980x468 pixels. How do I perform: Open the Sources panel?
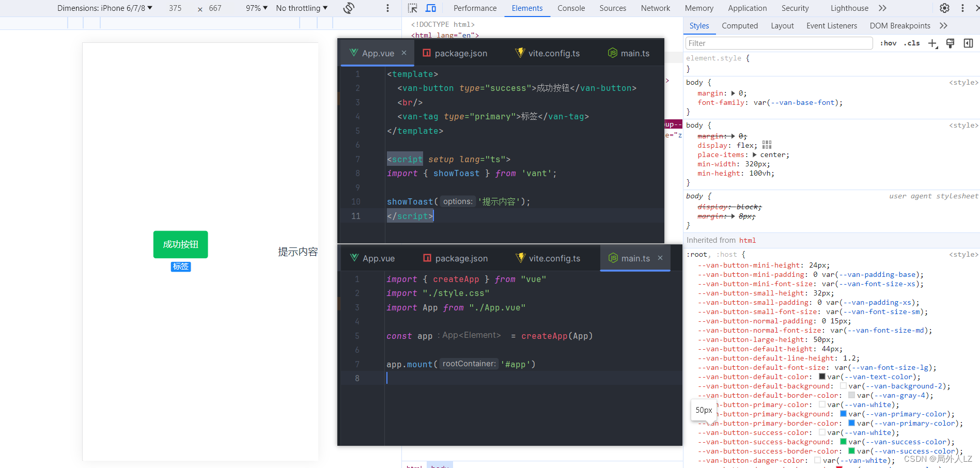click(x=613, y=8)
